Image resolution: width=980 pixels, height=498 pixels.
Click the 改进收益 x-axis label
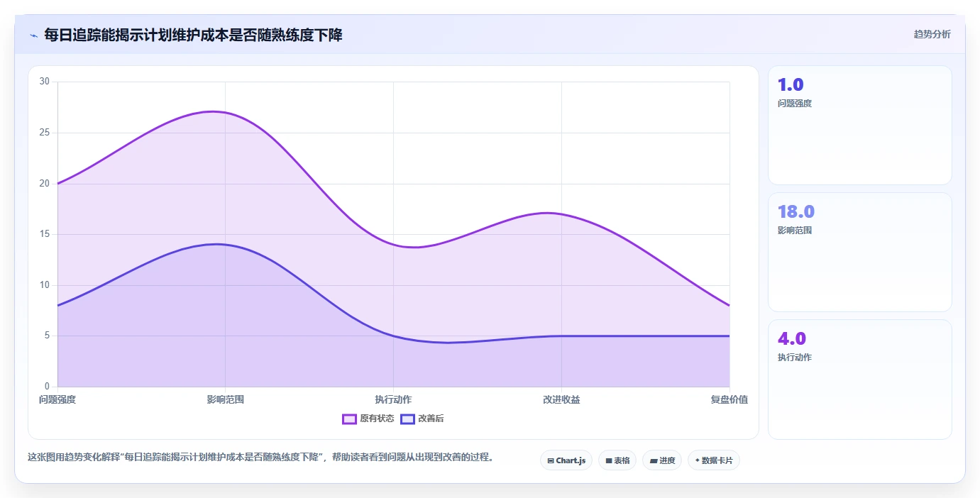pyautogui.click(x=561, y=399)
